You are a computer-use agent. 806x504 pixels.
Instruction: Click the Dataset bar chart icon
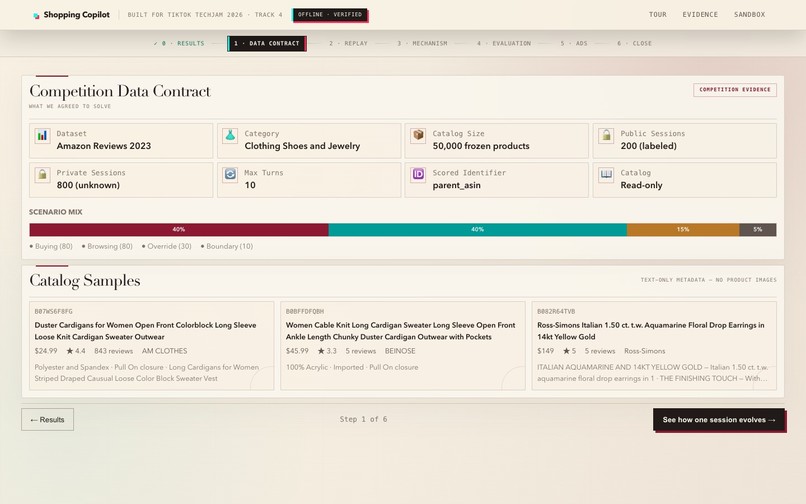(x=42, y=136)
